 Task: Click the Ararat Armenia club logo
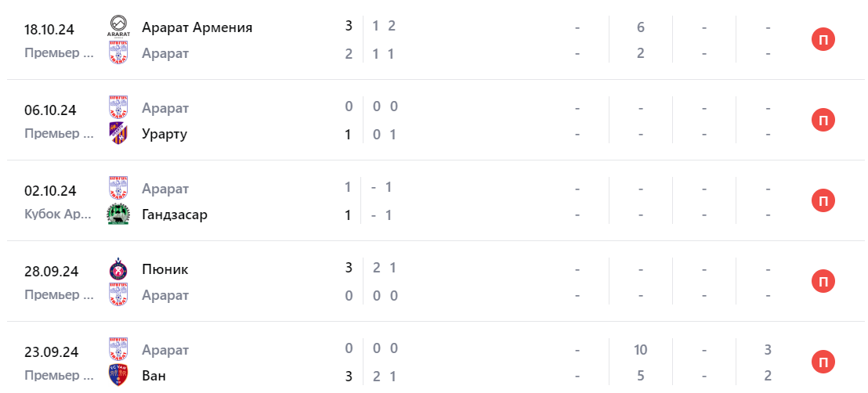(118, 27)
